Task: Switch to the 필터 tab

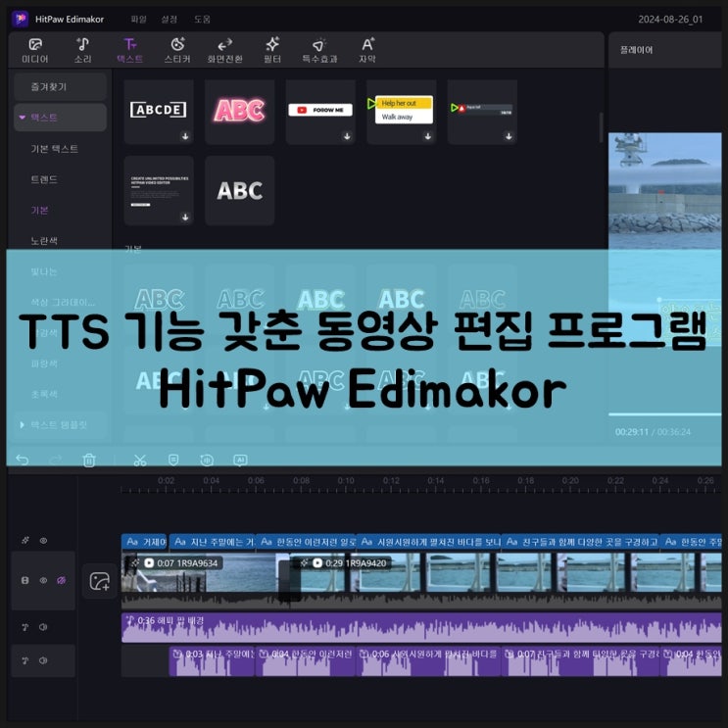Action: [272, 51]
